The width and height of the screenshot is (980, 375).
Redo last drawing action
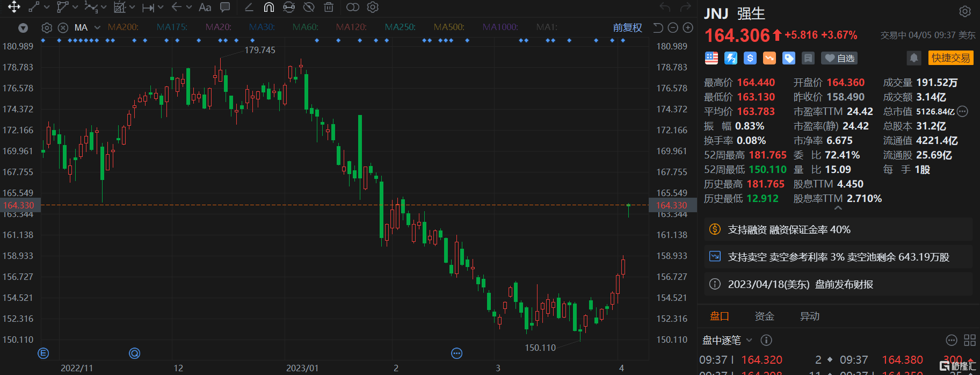pyautogui.click(x=686, y=7)
